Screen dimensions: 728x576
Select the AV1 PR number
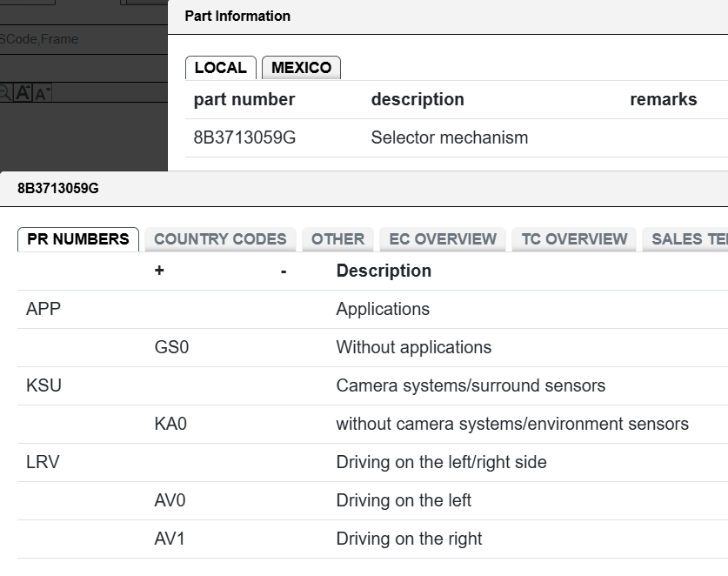click(x=170, y=539)
